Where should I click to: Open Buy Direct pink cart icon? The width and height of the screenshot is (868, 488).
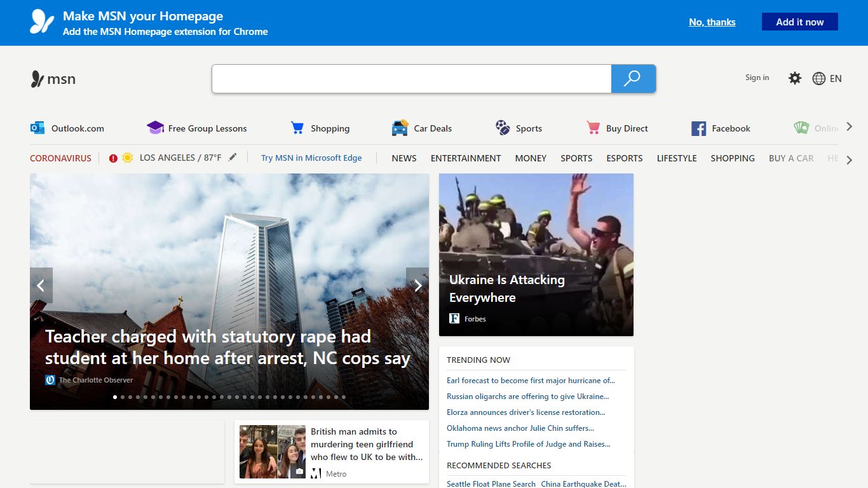point(593,128)
